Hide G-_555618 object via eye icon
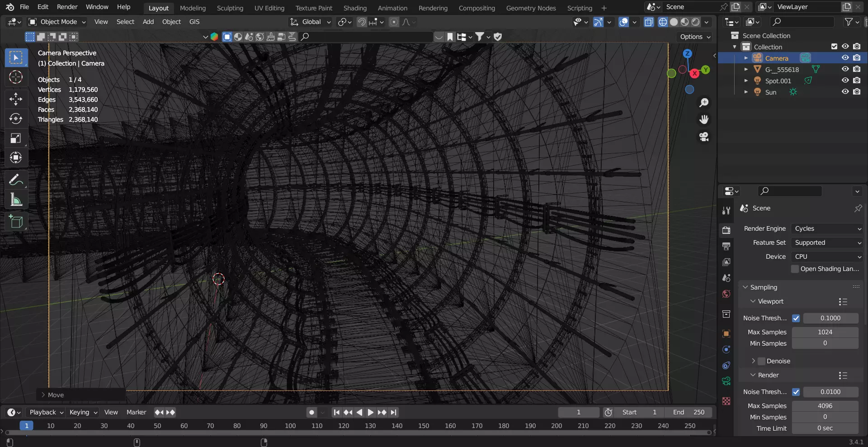Viewport: 868px width, 447px height. 845,69
